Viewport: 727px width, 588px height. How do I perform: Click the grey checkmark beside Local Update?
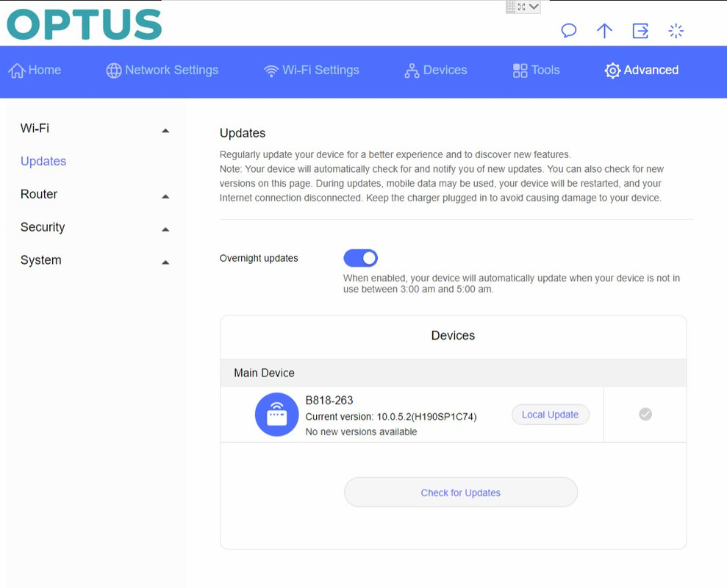click(645, 414)
